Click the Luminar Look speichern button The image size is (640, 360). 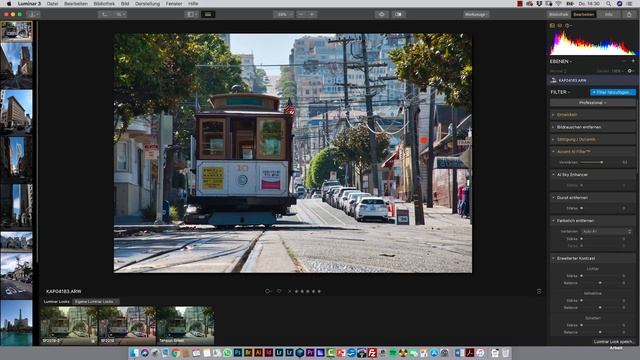coord(613,342)
